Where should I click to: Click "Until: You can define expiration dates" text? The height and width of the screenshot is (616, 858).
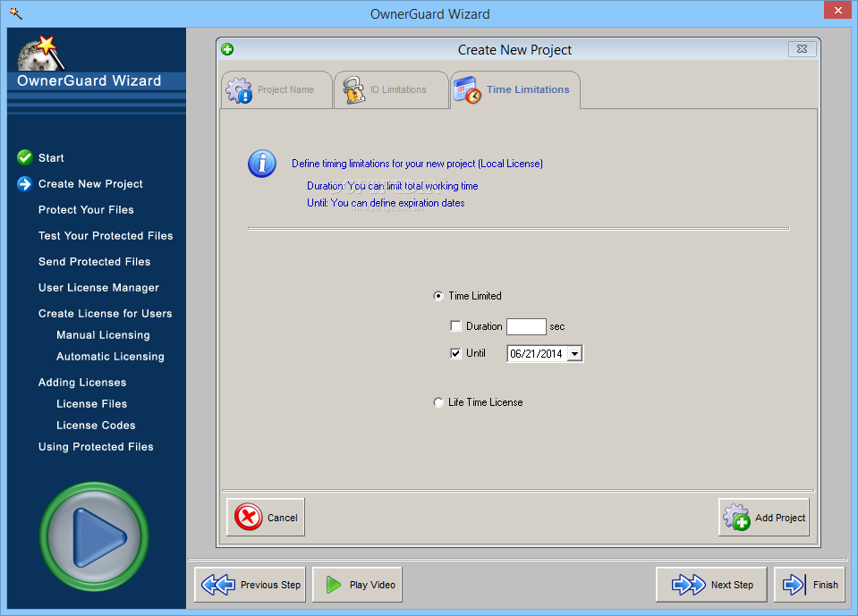(386, 203)
